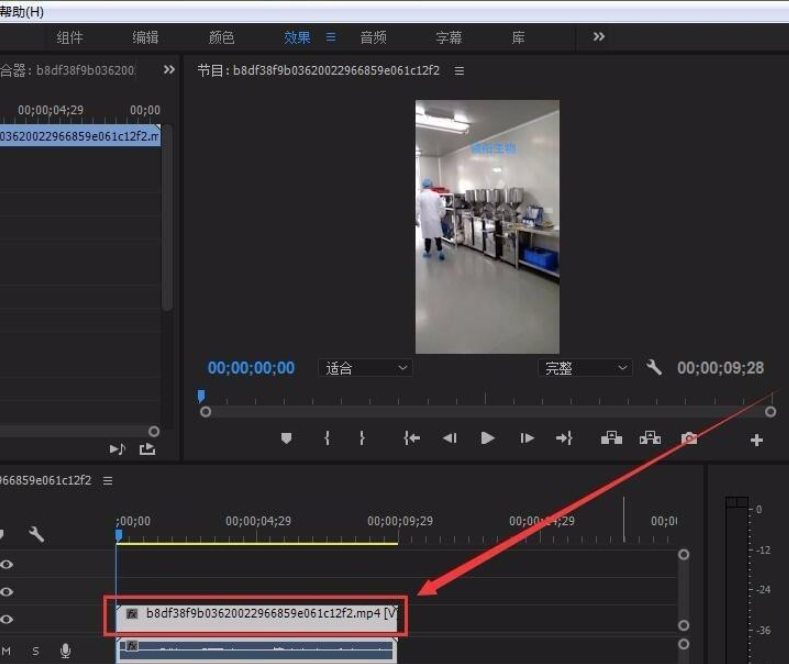
Task: Select the mp4 video clip on timeline
Action: [x=260, y=614]
